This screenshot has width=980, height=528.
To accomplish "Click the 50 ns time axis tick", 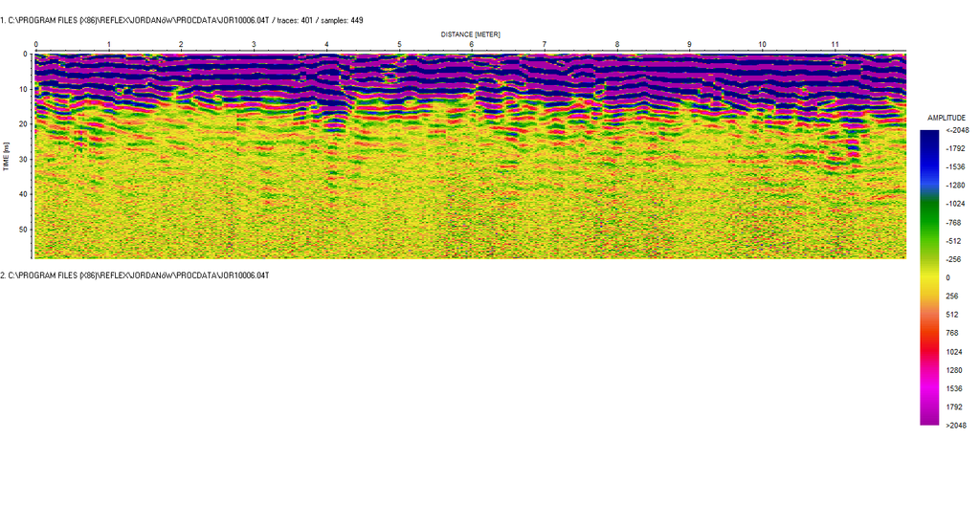I will tap(22, 230).
